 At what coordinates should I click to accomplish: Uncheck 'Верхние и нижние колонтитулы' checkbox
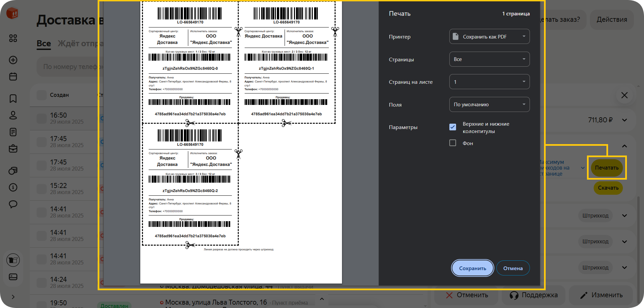point(453,127)
